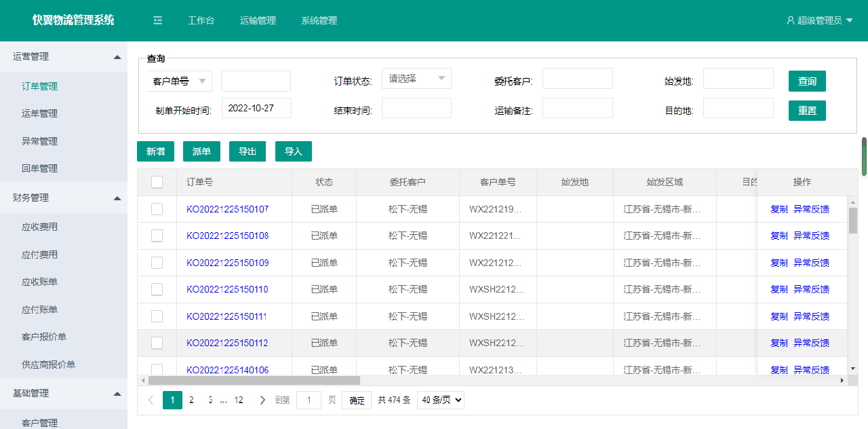Click the 制单开始时间 date field 2022-10-27
868x429 pixels.
pyautogui.click(x=256, y=108)
